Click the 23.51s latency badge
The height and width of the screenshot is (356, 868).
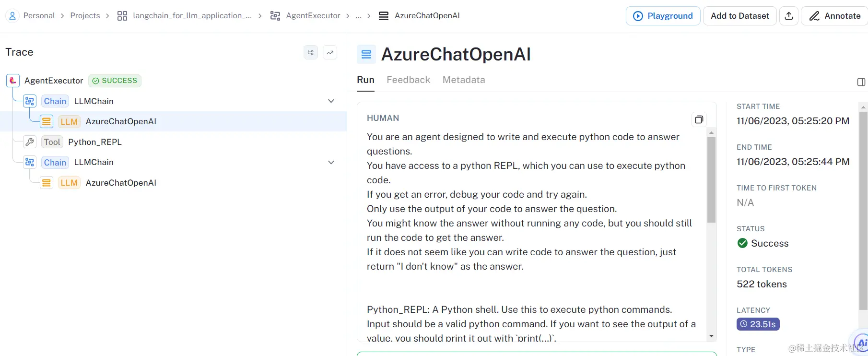(x=758, y=324)
